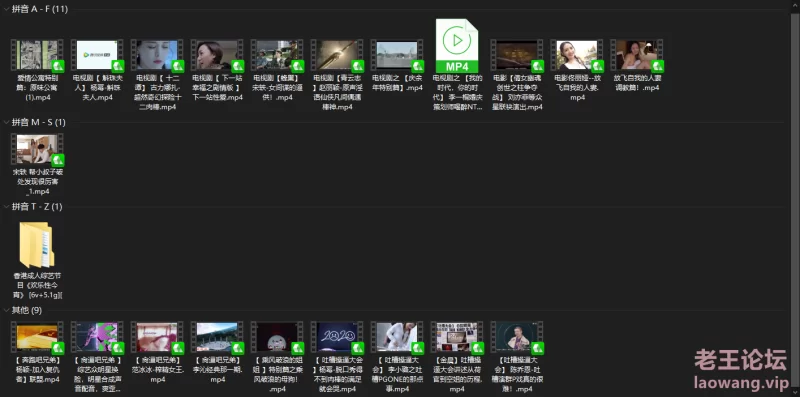Select the 青云志 video thumbnail
The image size is (800, 397).
[337, 55]
